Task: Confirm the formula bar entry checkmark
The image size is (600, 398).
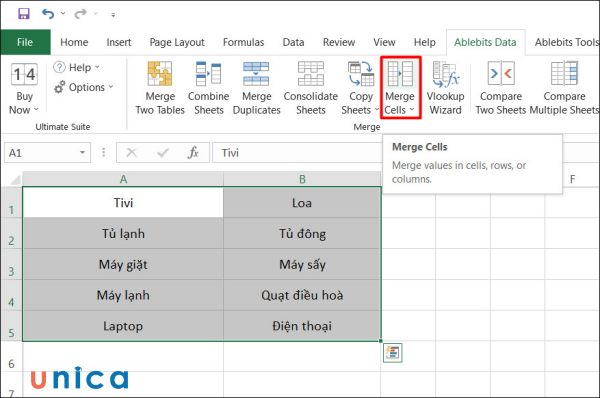Action: [163, 153]
